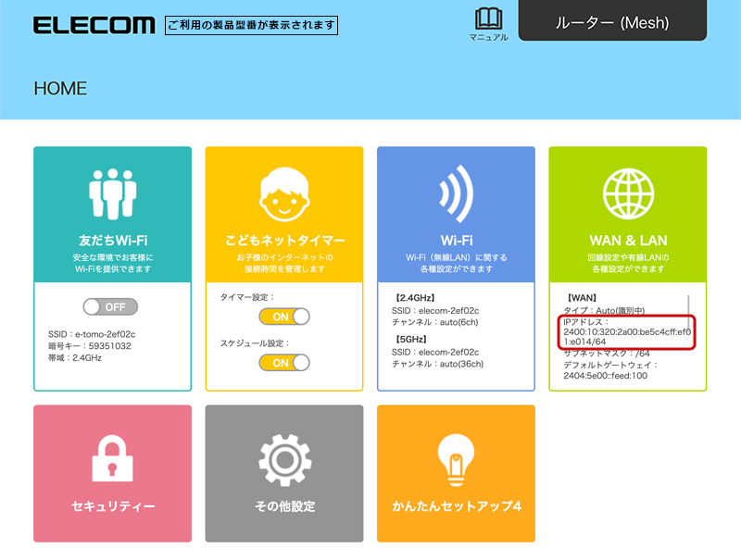Open the WAN & LAN title
741x560 pixels.
pyautogui.click(x=628, y=241)
